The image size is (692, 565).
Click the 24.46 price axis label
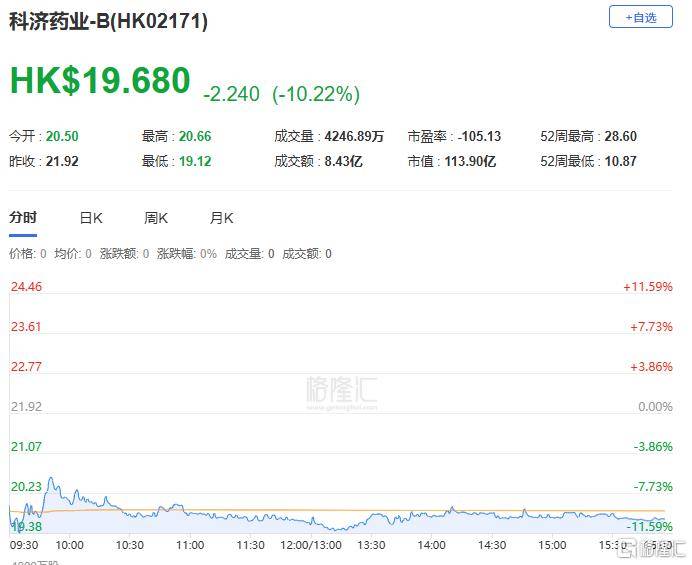pos(26,286)
